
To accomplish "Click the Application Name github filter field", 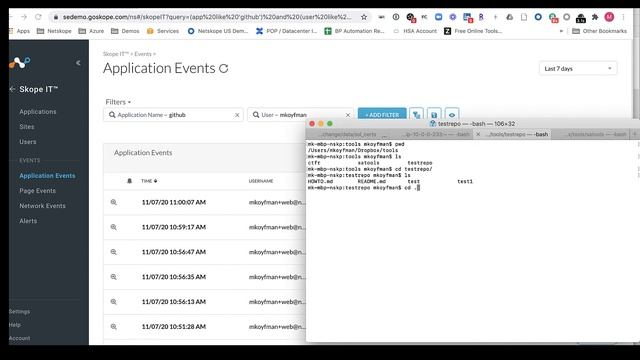I will tap(173, 115).
